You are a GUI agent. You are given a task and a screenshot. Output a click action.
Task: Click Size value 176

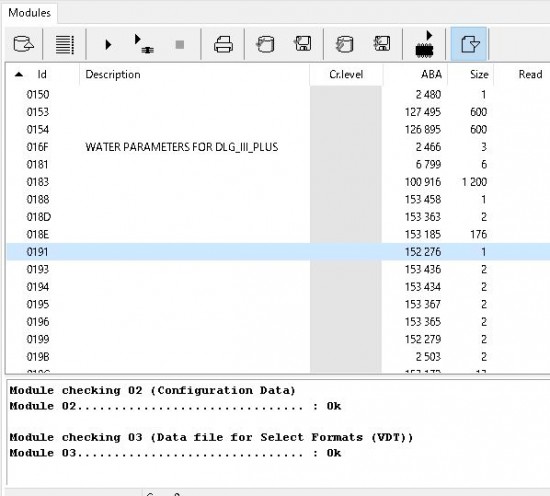pos(479,234)
